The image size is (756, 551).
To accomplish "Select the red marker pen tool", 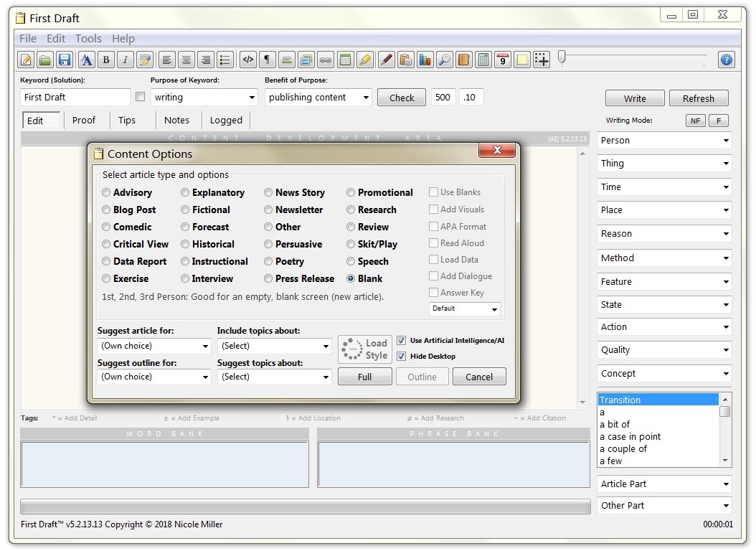I will point(386,60).
